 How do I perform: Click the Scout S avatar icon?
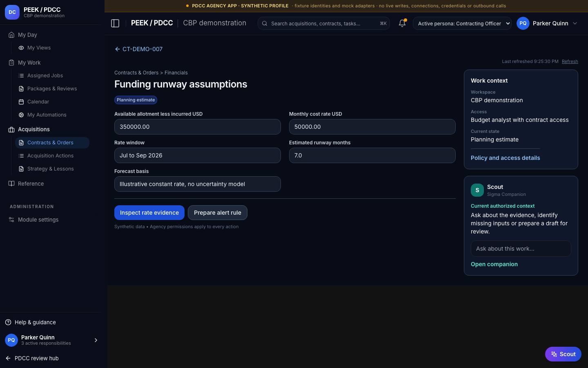pos(477,190)
